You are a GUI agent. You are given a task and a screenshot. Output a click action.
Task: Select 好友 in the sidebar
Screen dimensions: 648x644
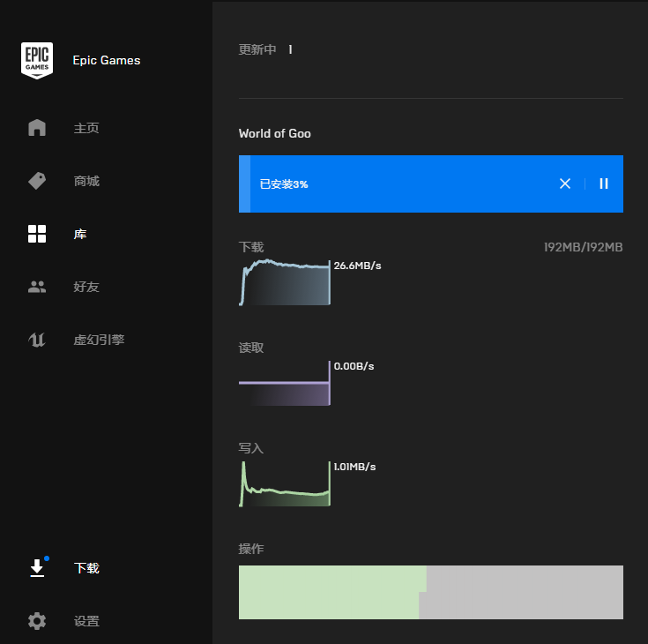(x=86, y=287)
